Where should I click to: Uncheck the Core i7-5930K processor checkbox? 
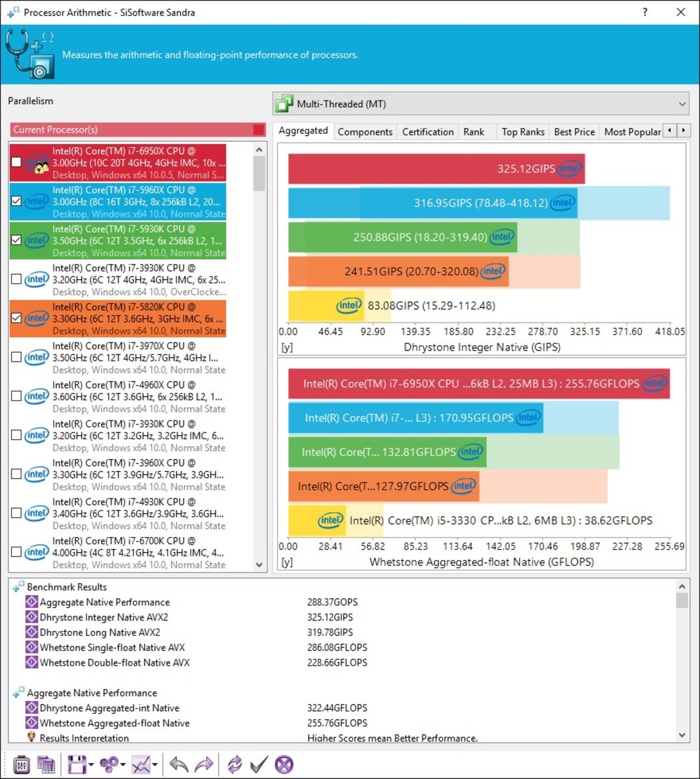click(x=17, y=240)
